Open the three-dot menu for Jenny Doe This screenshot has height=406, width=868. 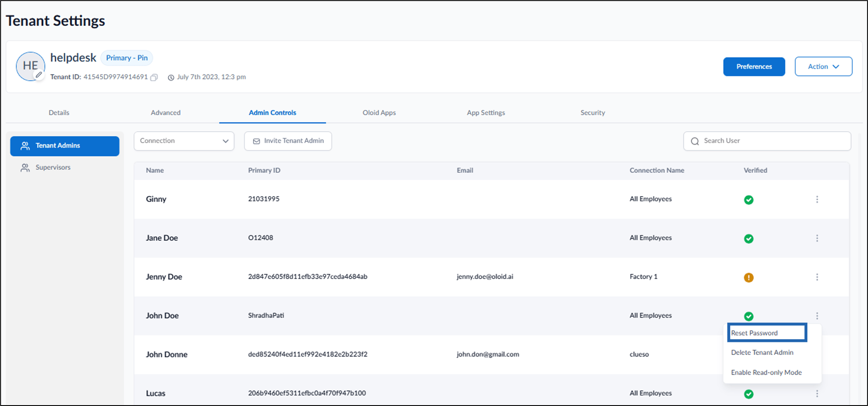(817, 277)
